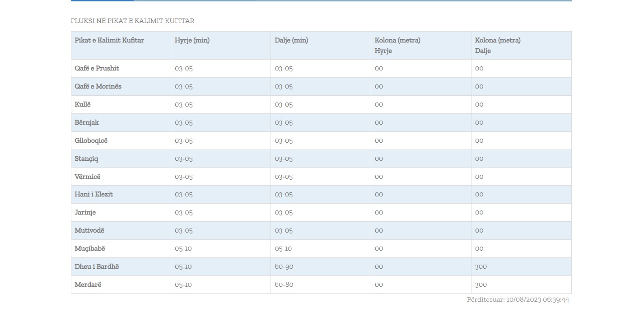This screenshot has height=322, width=644.
Task: Click the Vërmicë border crossing name
Action: click(88, 177)
